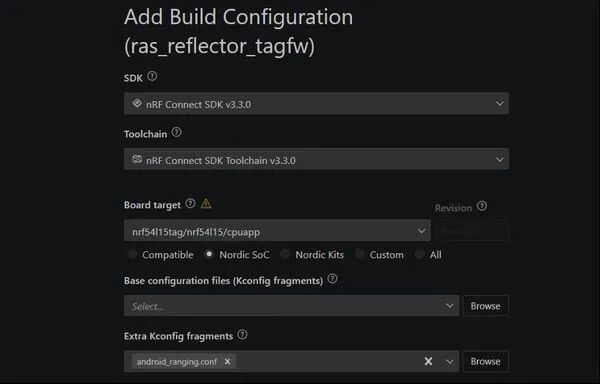
Task: Click help icon for Base configuration files
Action: [x=333, y=279]
